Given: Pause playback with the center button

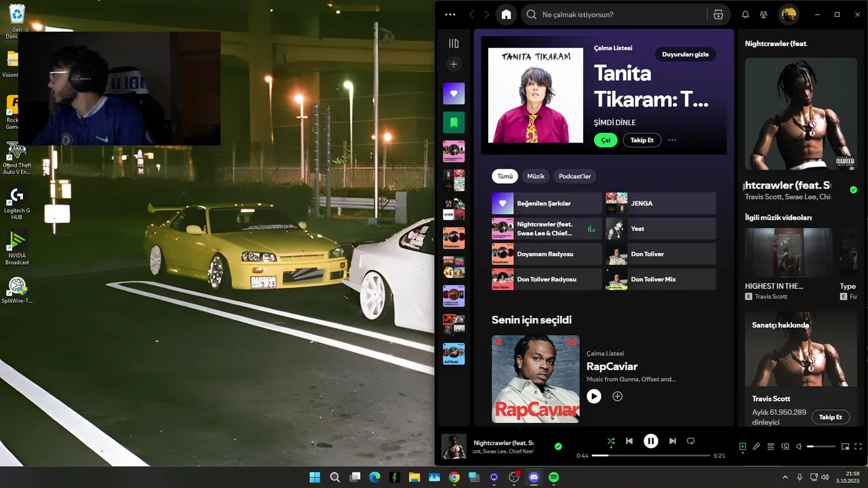Looking at the screenshot, I should pyautogui.click(x=651, y=441).
